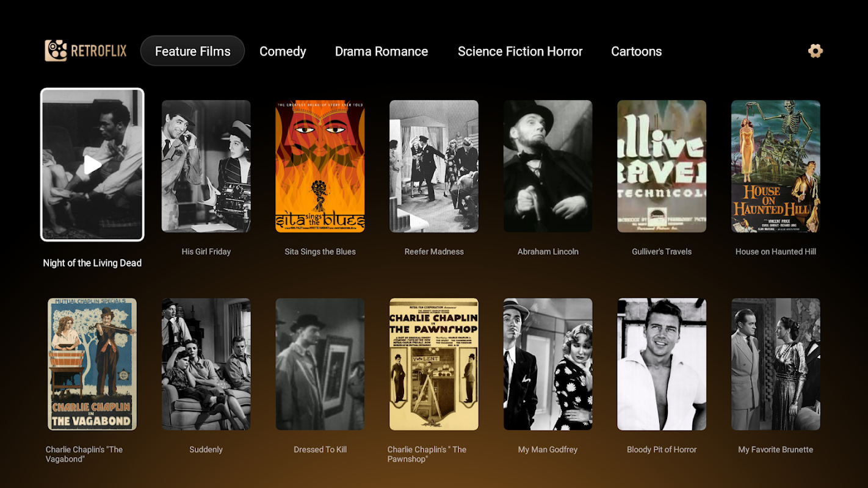Viewport: 868px width, 488px height.
Task: Open the Abraham Lincoln film thumbnail
Action: click(548, 166)
